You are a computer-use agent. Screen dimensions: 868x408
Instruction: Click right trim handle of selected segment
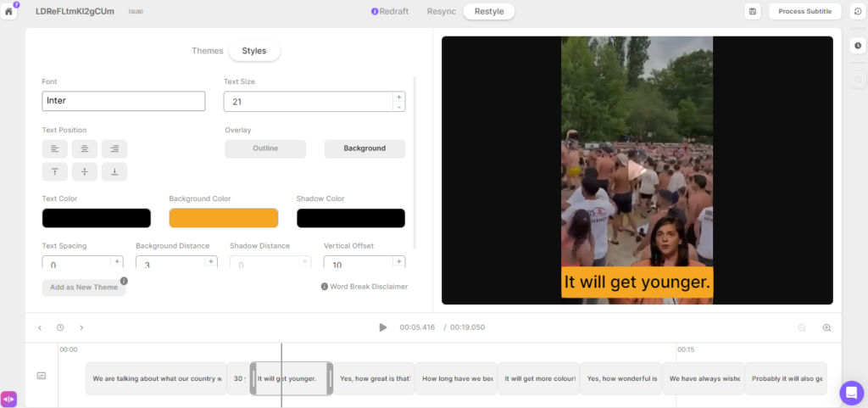[x=331, y=378]
